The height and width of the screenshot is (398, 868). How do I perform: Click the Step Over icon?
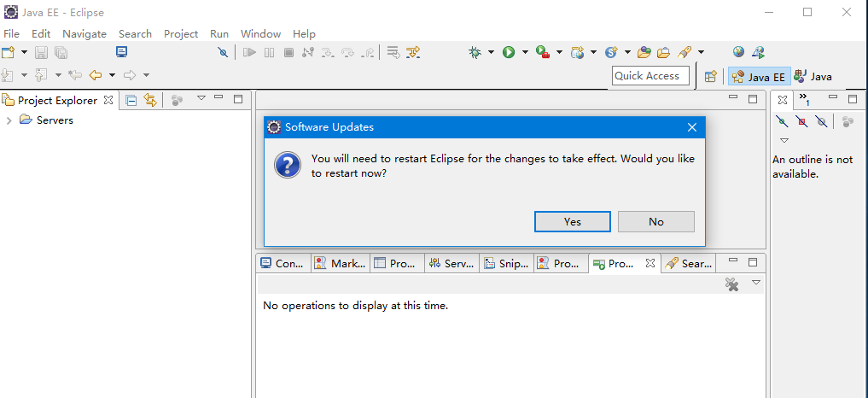348,53
